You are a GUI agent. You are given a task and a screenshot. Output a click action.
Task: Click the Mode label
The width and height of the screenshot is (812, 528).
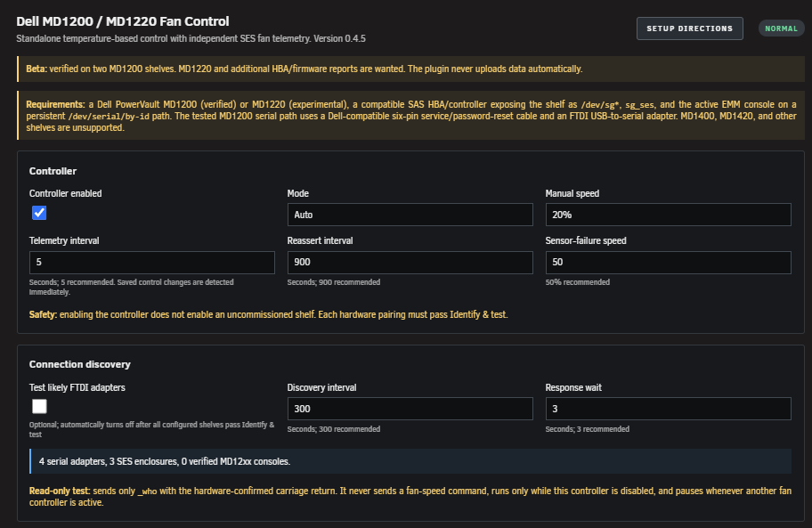click(297, 193)
